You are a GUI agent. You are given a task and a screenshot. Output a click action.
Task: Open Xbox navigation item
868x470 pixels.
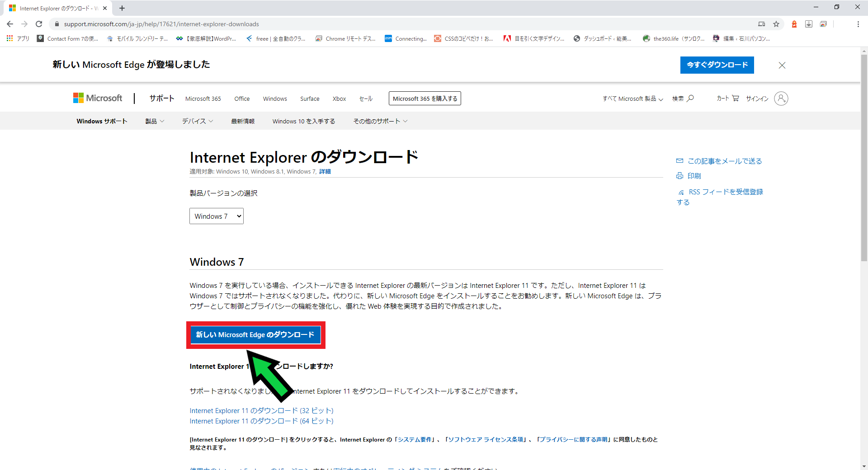[x=339, y=99]
